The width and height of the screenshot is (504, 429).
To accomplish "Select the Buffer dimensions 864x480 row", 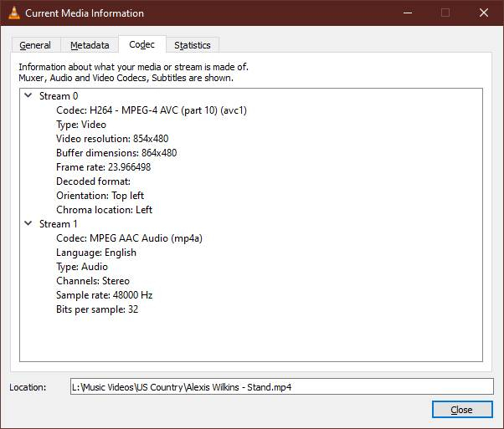I will pyautogui.click(x=116, y=153).
